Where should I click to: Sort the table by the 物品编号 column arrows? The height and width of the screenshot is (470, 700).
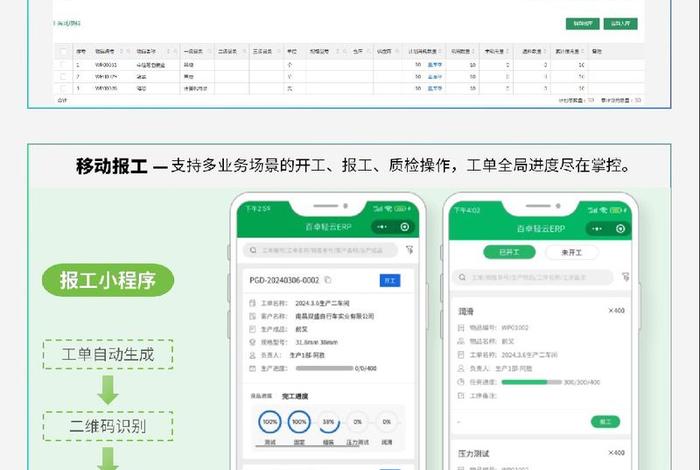[121, 52]
